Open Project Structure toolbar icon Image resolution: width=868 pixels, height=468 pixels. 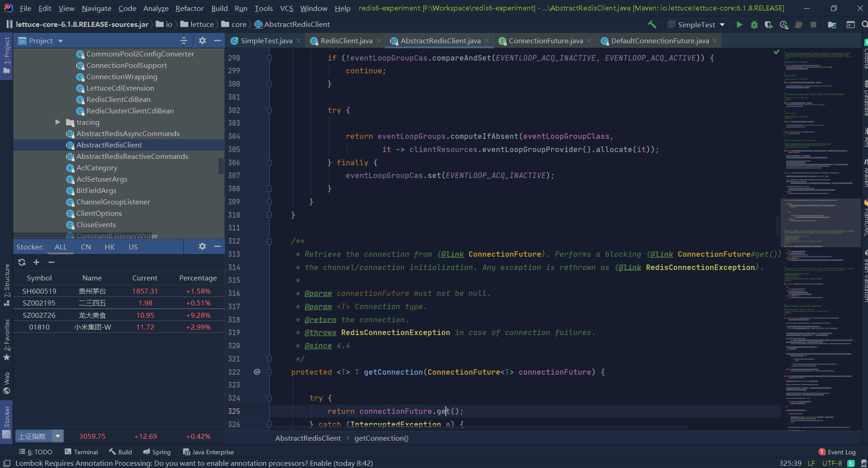click(x=832, y=25)
